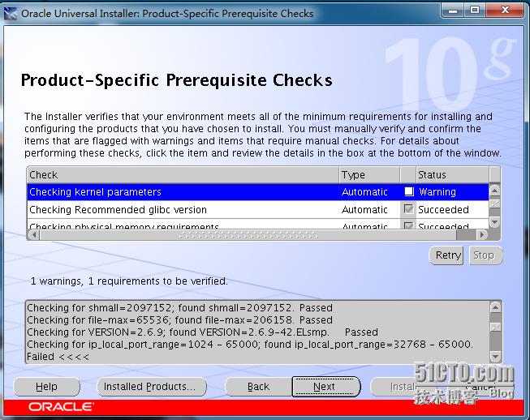530x420 pixels.
Task: Click the details box vertical scrollbar thumb
Action: tap(496, 327)
